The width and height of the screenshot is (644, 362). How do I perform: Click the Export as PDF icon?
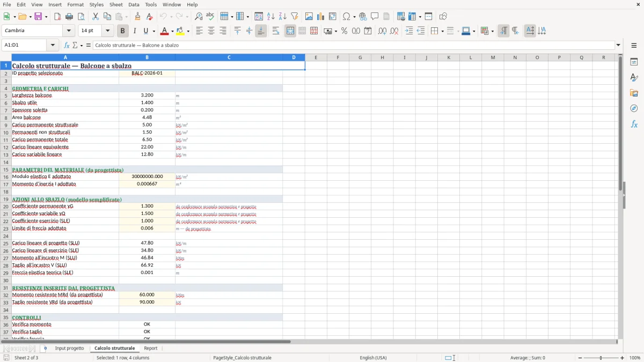click(x=57, y=17)
